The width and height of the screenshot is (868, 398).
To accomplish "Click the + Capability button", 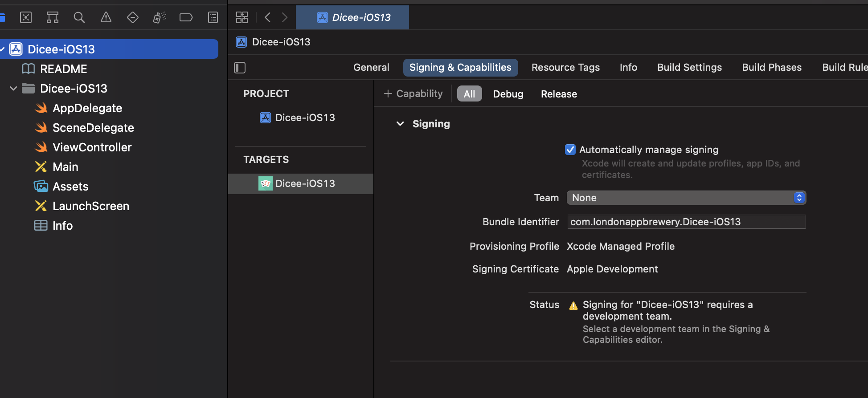I will (x=414, y=94).
